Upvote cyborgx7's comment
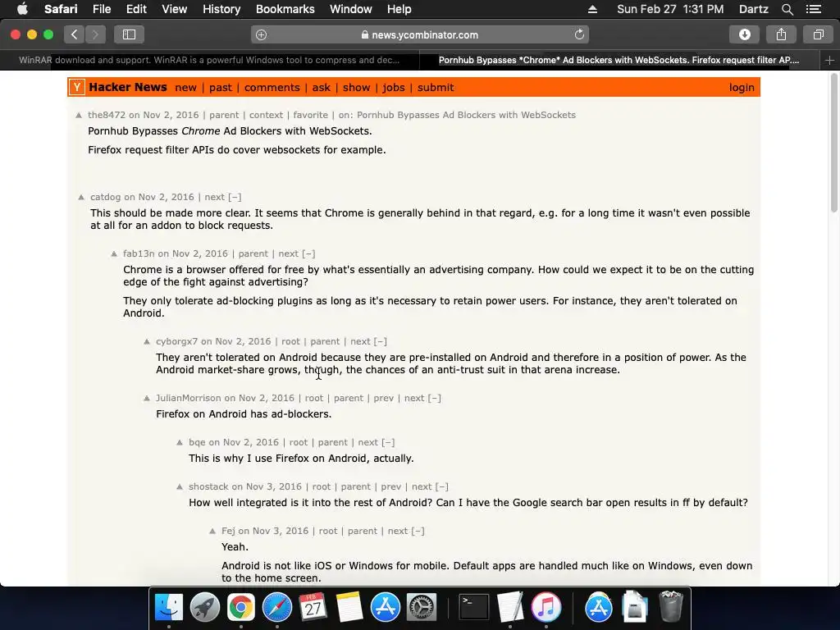 pos(147,342)
